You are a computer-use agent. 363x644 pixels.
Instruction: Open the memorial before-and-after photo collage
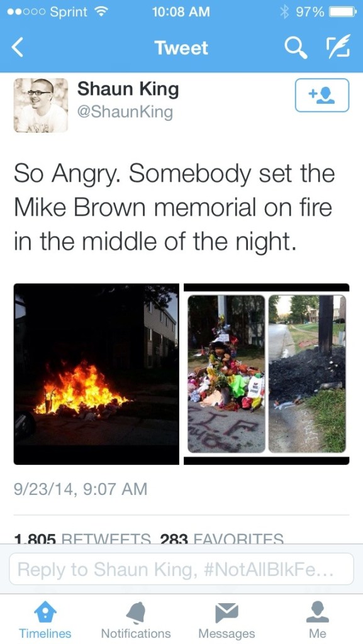click(x=267, y=374)
